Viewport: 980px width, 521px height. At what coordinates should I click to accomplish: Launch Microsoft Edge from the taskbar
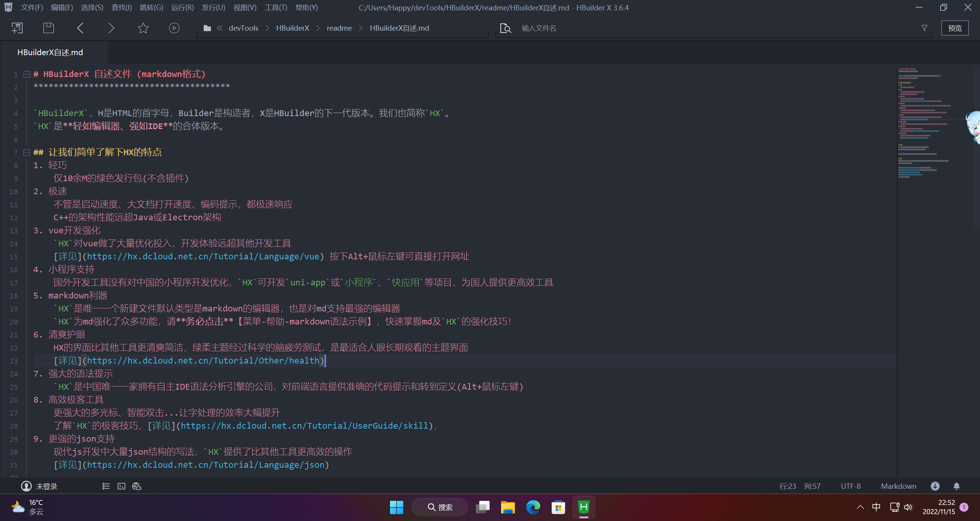click(533, 507)
